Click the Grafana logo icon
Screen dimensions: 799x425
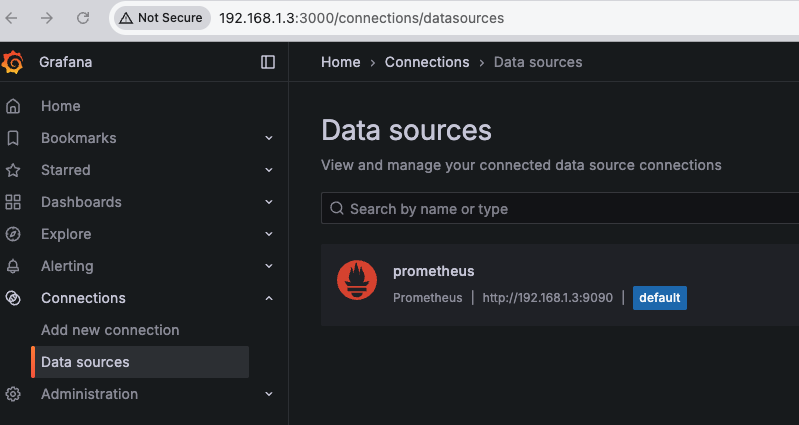point(13,62)
